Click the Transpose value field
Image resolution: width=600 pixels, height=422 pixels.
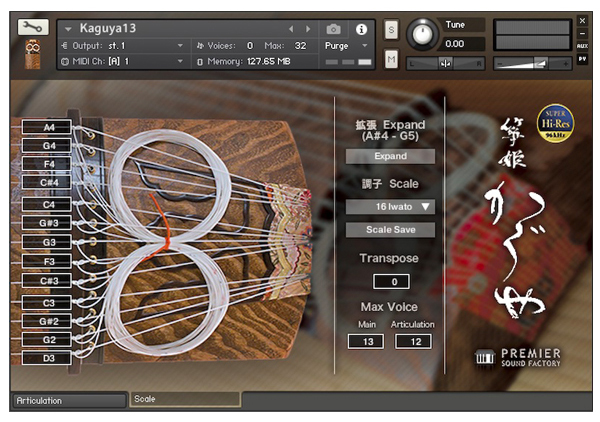391,282
